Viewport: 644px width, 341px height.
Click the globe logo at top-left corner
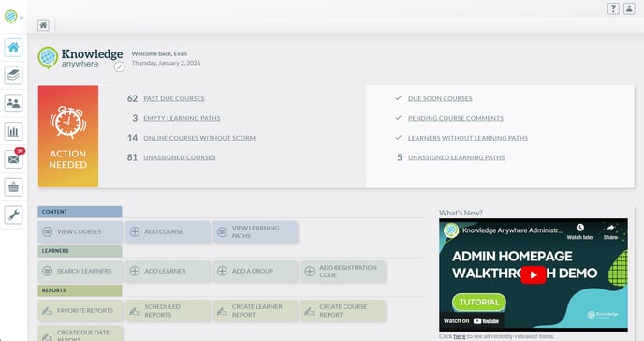click(x=10, y=17)
